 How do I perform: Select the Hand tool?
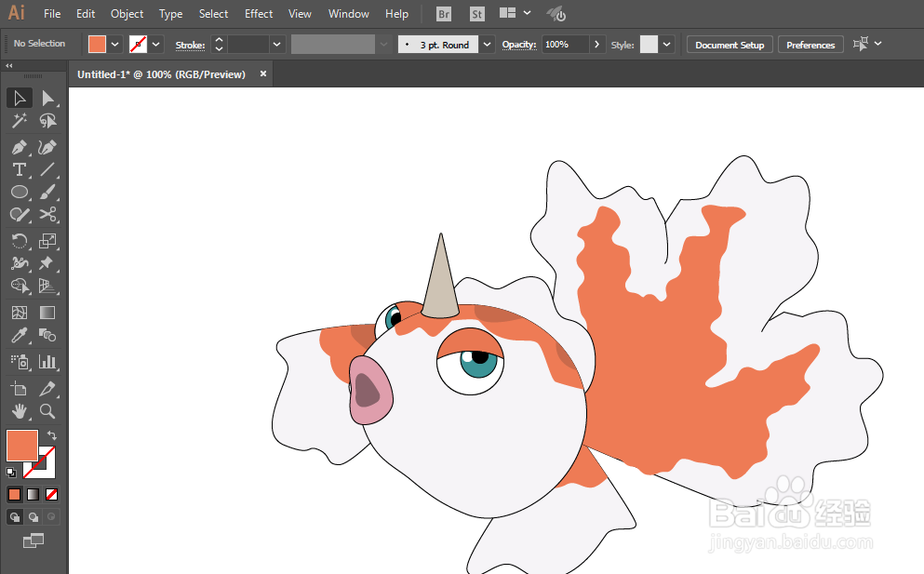pos(20,411)
